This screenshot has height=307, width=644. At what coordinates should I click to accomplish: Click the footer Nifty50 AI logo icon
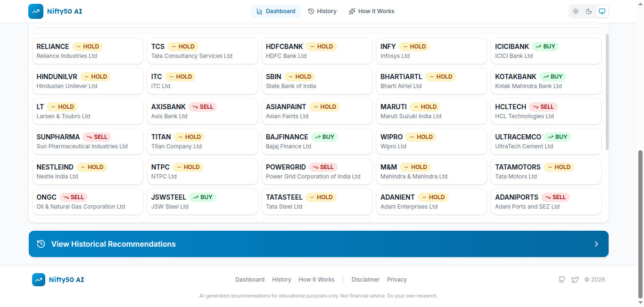click(39, 280)
